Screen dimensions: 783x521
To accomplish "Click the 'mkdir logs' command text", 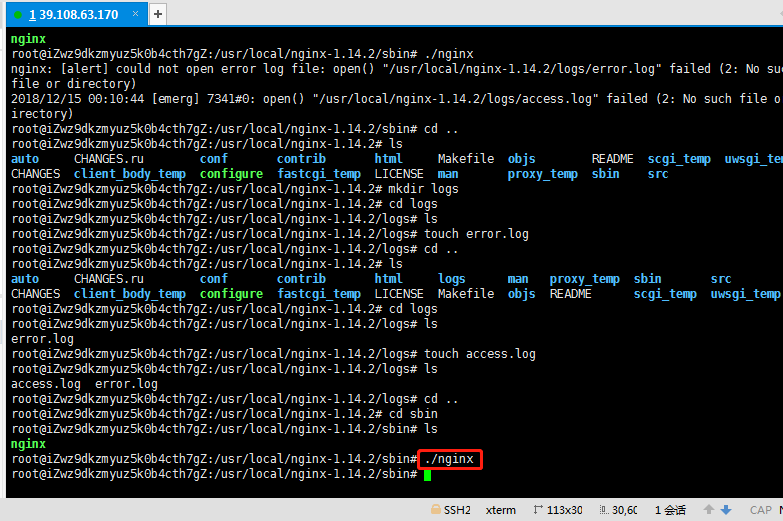I will point(423,189).
